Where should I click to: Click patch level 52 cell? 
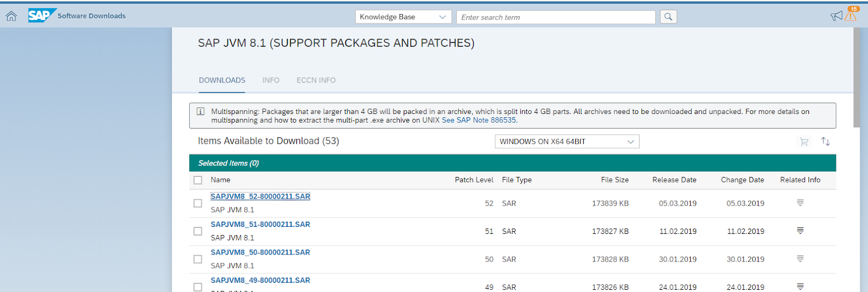tap(489, 204)
